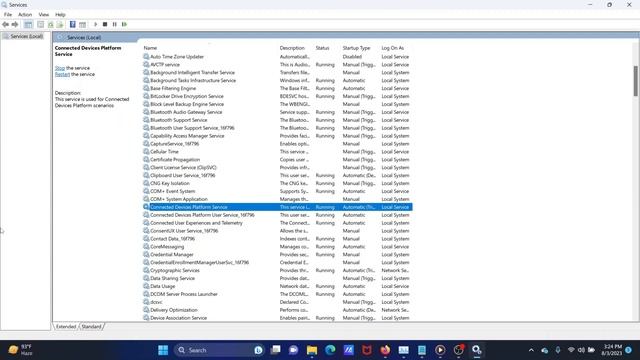Screen dimensions: 640x360
Task: Open the Windows Start button
Action: (163, 350)
